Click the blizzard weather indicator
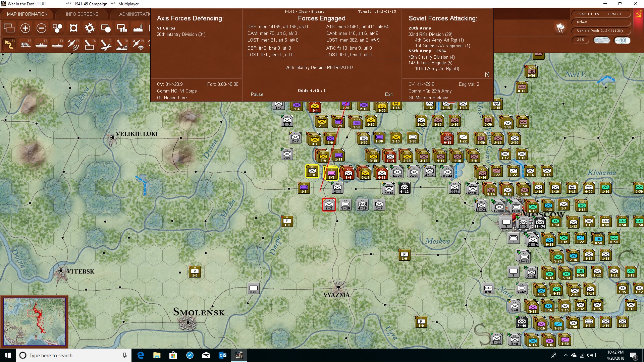644x362 pixels. [602, 40]
